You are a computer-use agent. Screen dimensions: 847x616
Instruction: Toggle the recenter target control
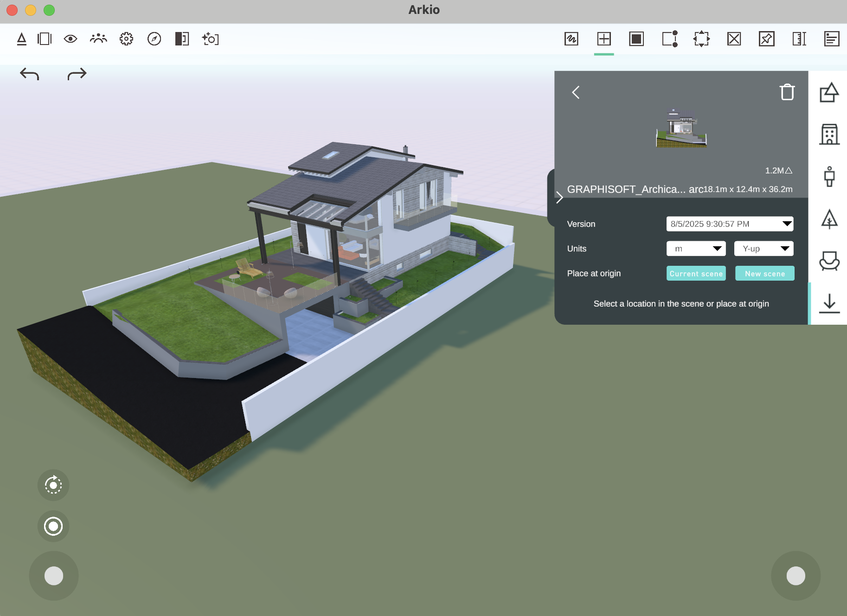(x=53, y=526)
